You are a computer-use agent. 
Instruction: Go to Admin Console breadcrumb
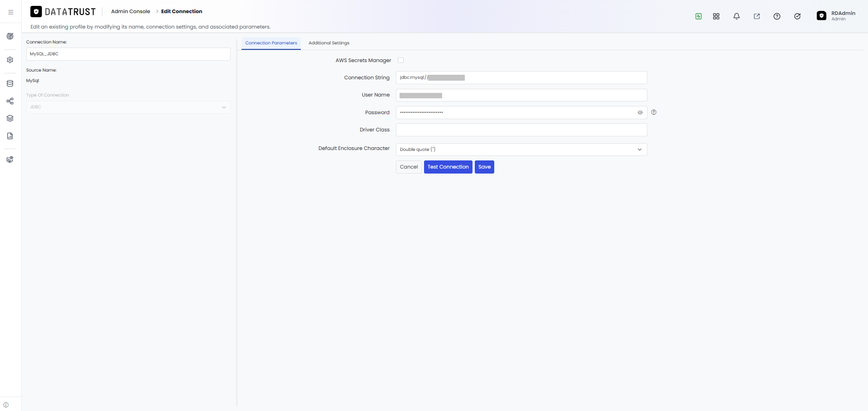tap(130, 11)
